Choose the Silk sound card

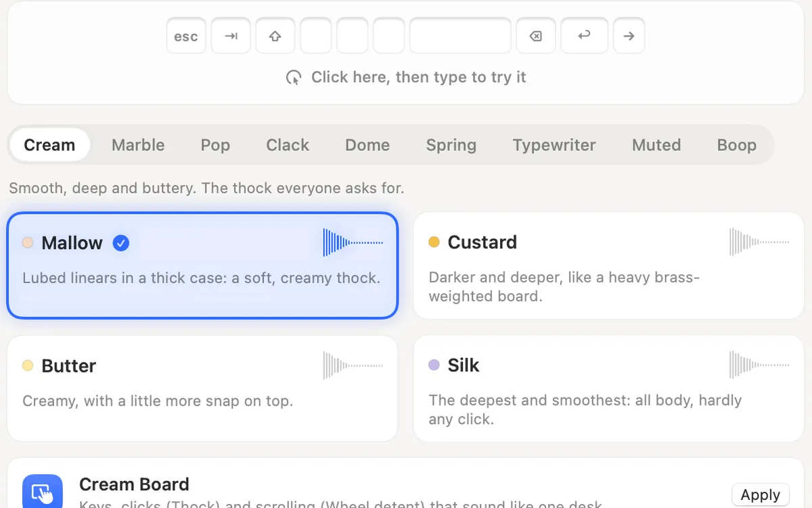tap(608, 388)
